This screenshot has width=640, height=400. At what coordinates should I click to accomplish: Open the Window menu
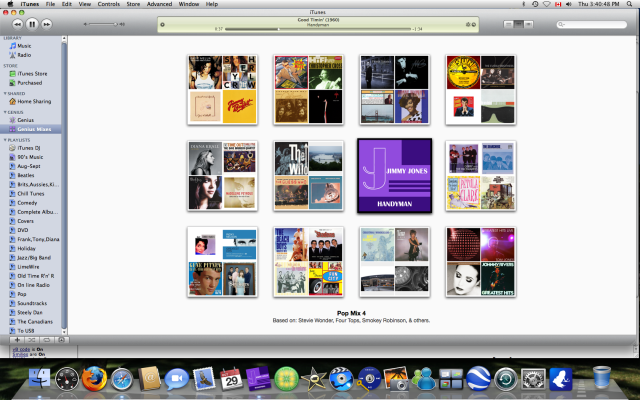tap(189, 4)
